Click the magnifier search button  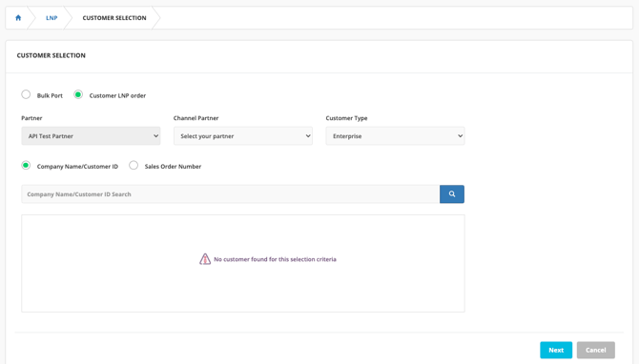451,194
